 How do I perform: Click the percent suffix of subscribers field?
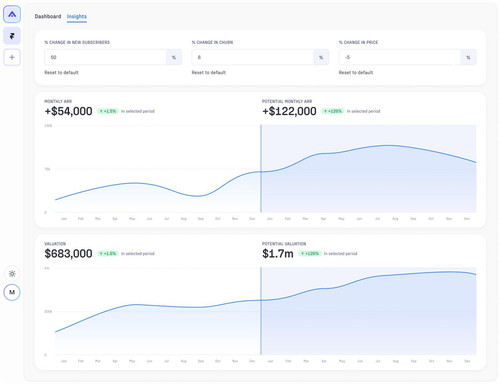174,57
